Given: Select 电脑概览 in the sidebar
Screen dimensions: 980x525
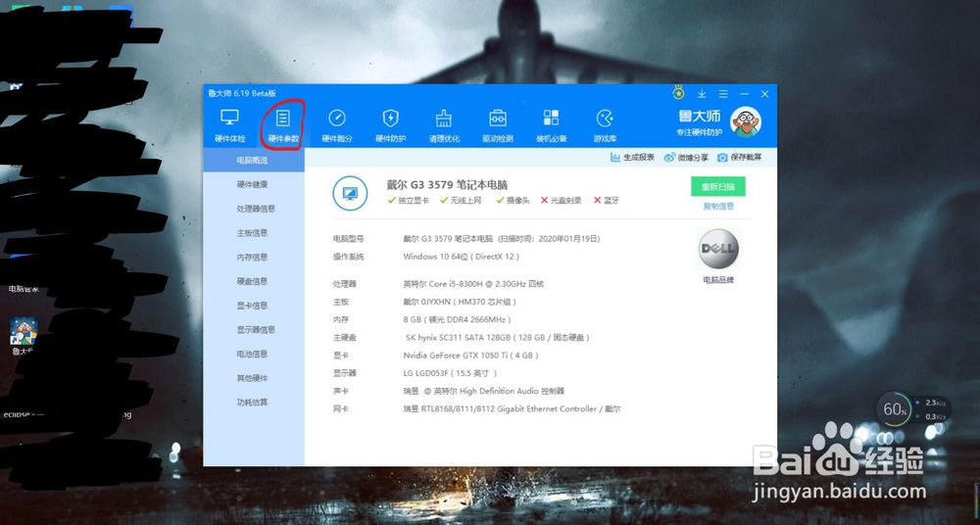Looking at the screenshot, I should click(253, 160).
